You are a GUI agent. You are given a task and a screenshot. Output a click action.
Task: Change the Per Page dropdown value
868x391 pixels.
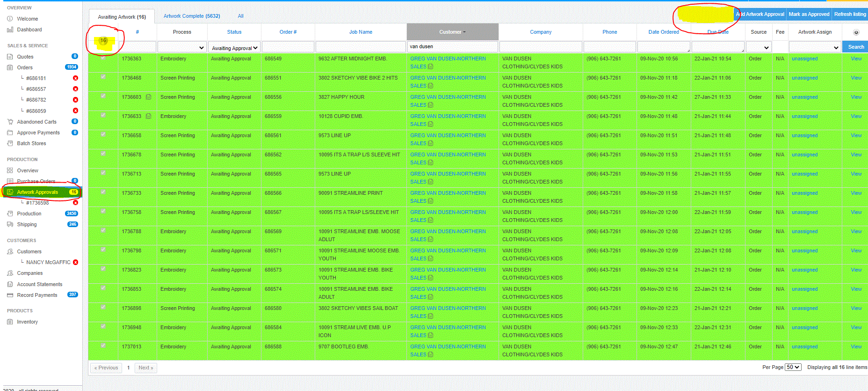793,367
